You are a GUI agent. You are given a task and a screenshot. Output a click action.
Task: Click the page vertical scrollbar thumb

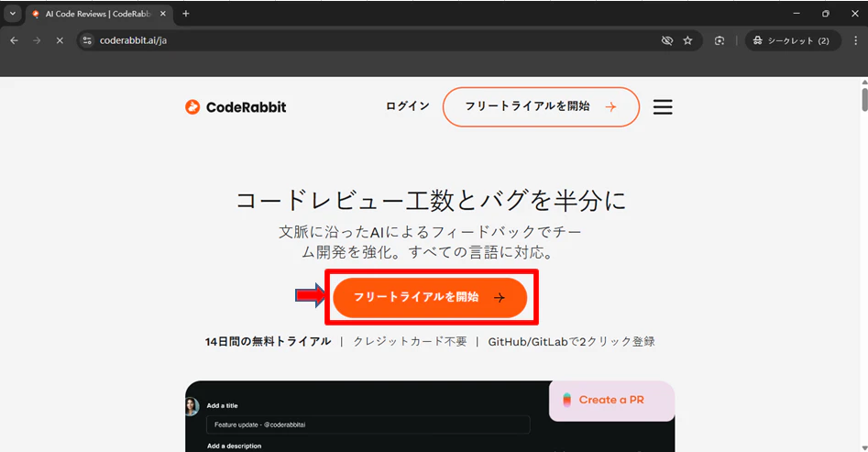[x=864, y=99]
